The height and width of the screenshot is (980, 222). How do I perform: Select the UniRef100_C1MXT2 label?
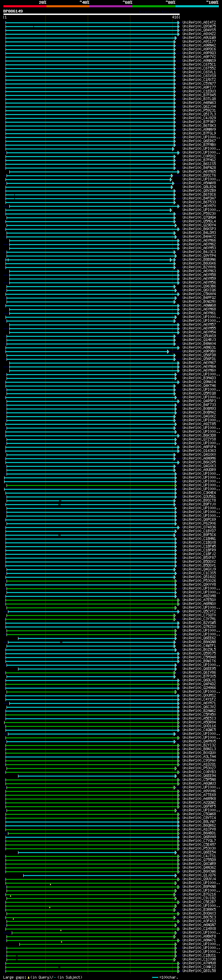click(199, 80)
